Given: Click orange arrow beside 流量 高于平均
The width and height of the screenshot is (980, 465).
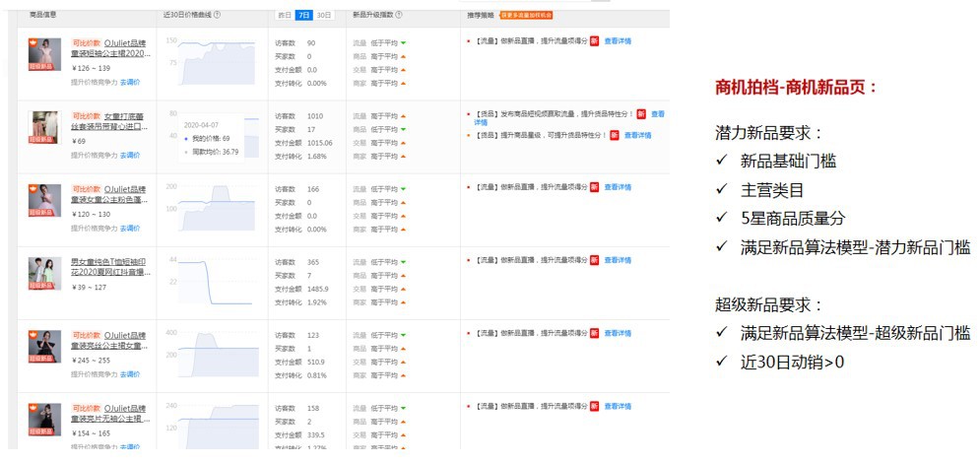Looking at the screenshot, I should tap(403, 116).
